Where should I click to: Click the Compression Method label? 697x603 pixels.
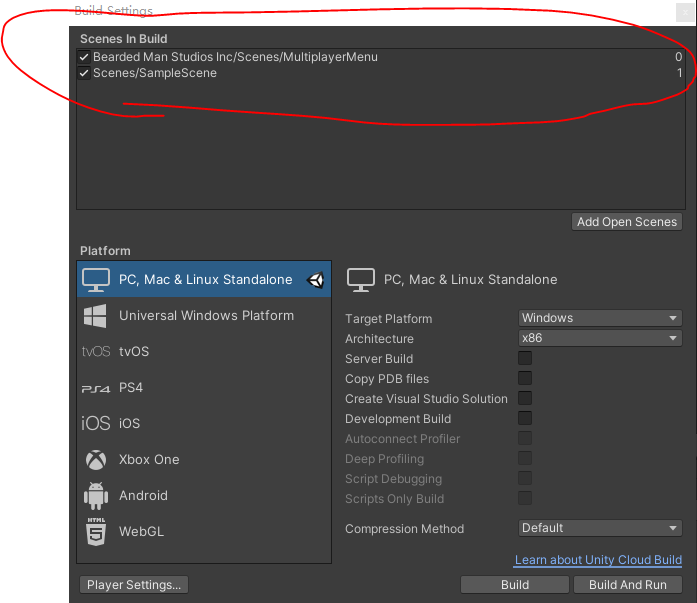point(405,529)
